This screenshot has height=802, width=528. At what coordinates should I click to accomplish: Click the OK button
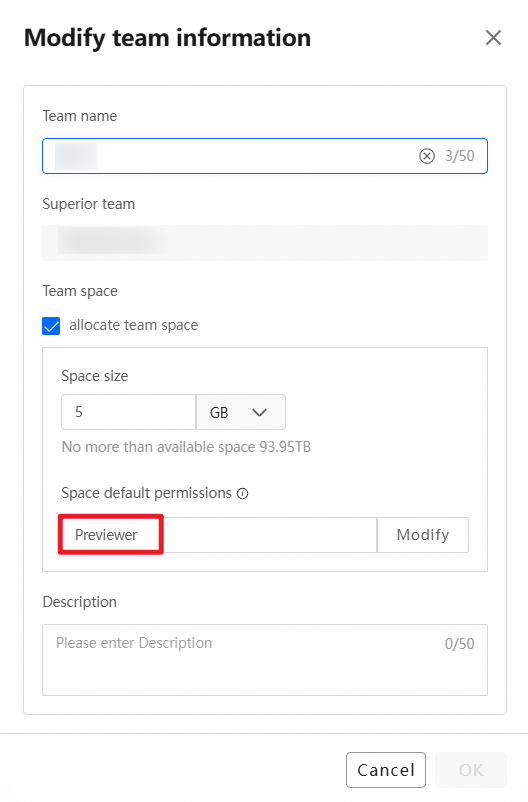pyautogui.click(x=471, y=770)
